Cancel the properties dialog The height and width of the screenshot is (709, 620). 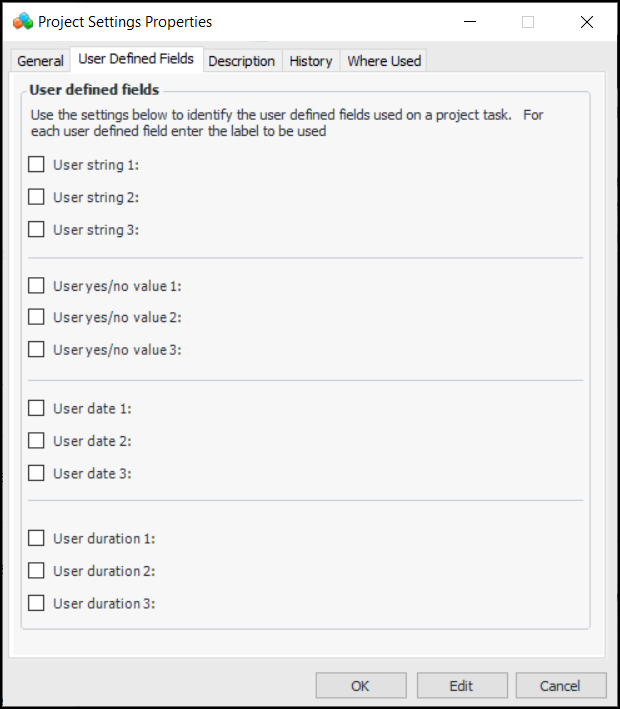point(560,686)
